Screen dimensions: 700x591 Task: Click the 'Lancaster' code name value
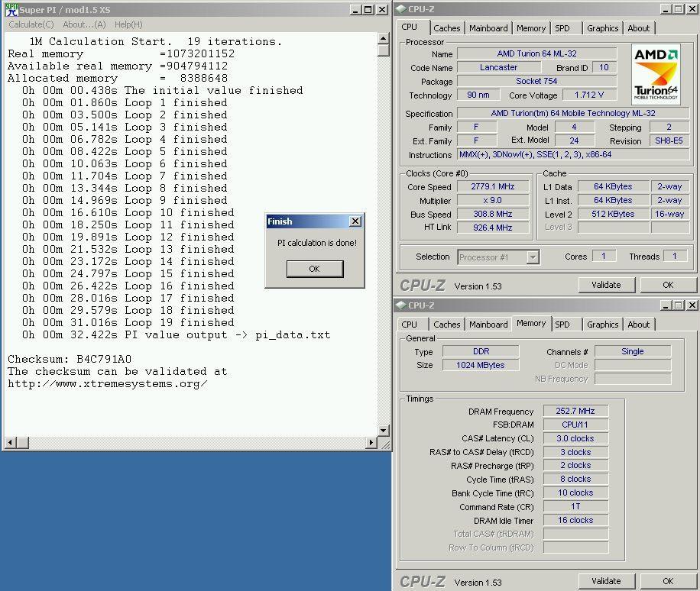click(499, 67)
